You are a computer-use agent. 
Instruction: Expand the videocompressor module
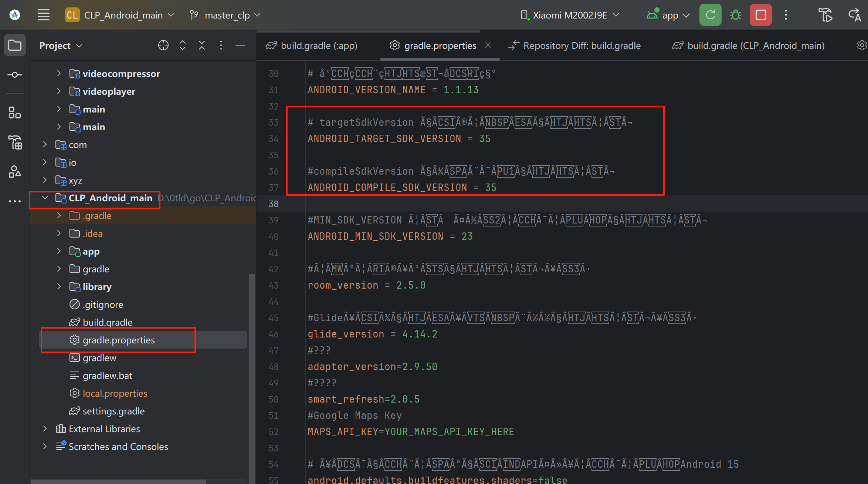[59, 73]
